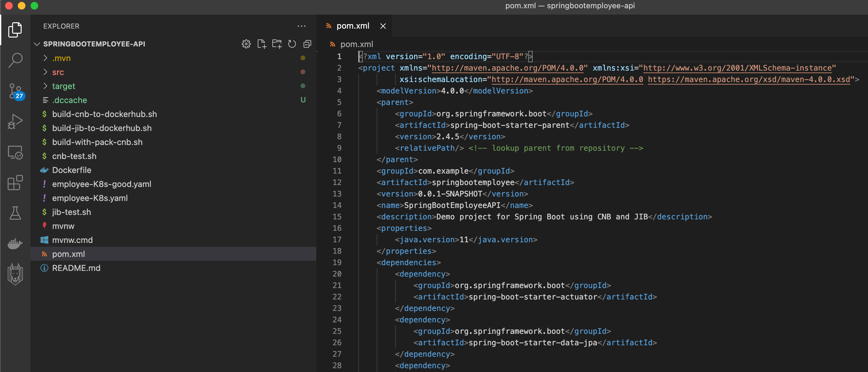
Task: Open the Search view
Action: [x=15, y=60]
